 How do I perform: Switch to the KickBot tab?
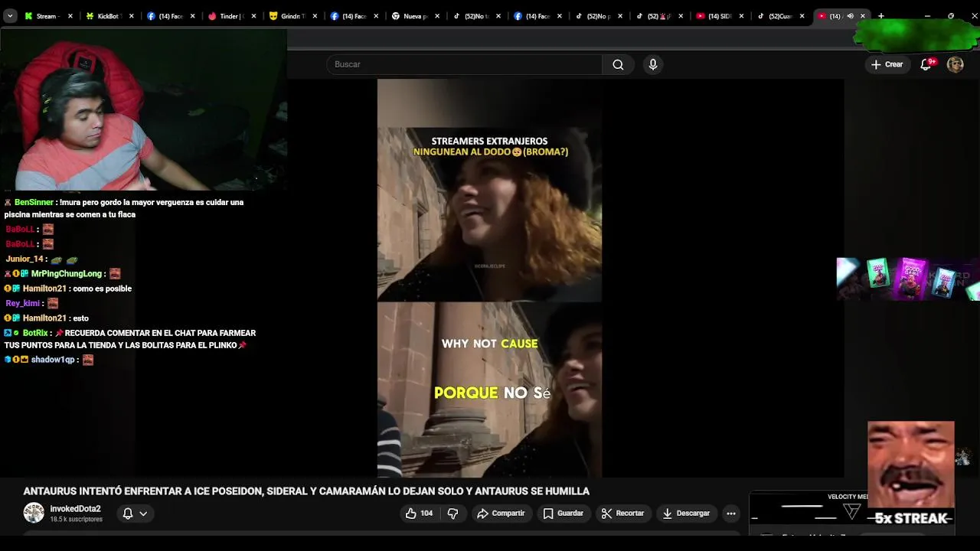point(109,16)
